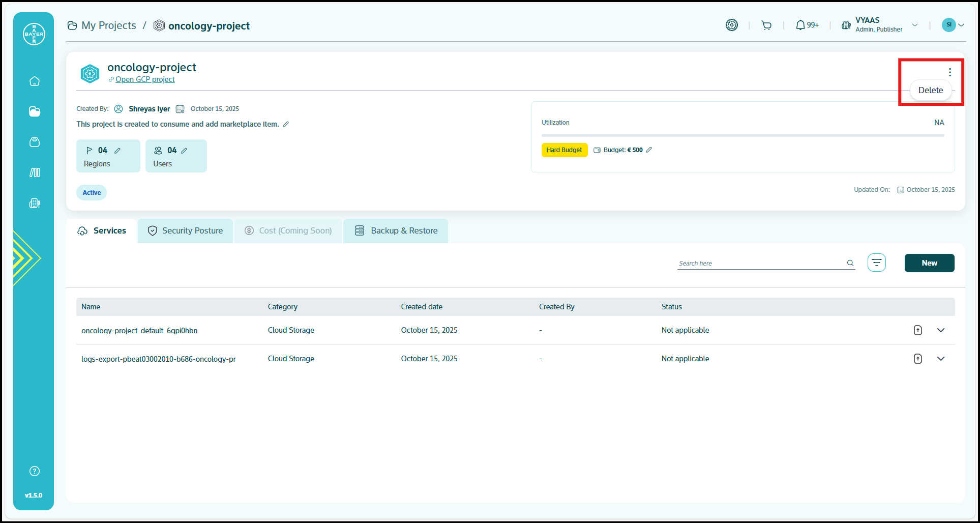The height and width of the screenshot is (523, 980).
Task: Click the Search here input field
Action: (760, 263)
